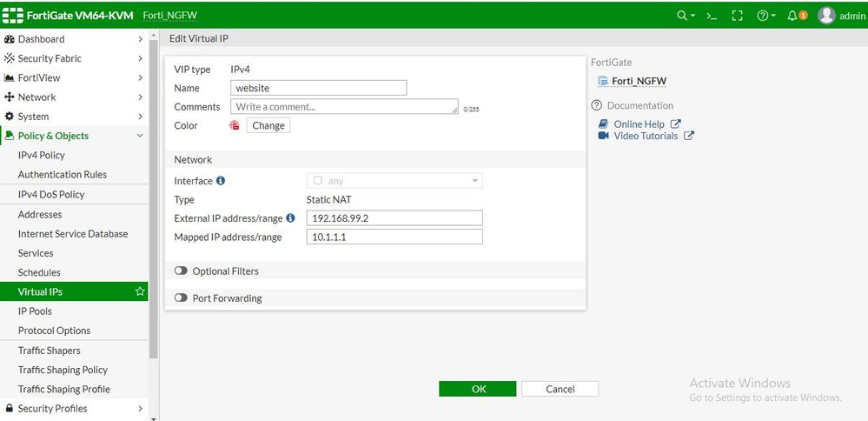868x421 pixels.
Task: Click the System gear icon
Action: coord(9,117)
